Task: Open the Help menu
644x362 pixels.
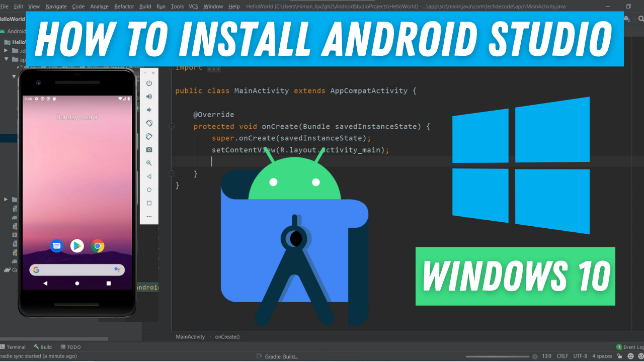Action: coord(234,7)
